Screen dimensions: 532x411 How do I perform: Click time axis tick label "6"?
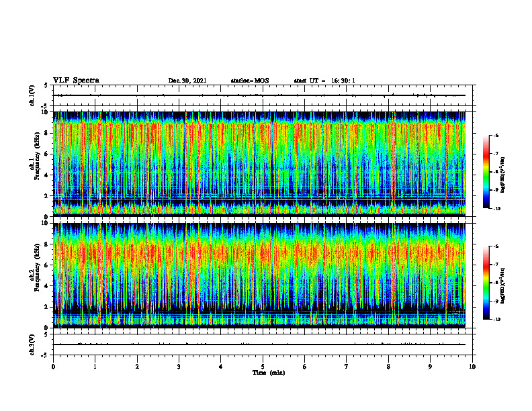pyautogui.click(x=305, y=367)
